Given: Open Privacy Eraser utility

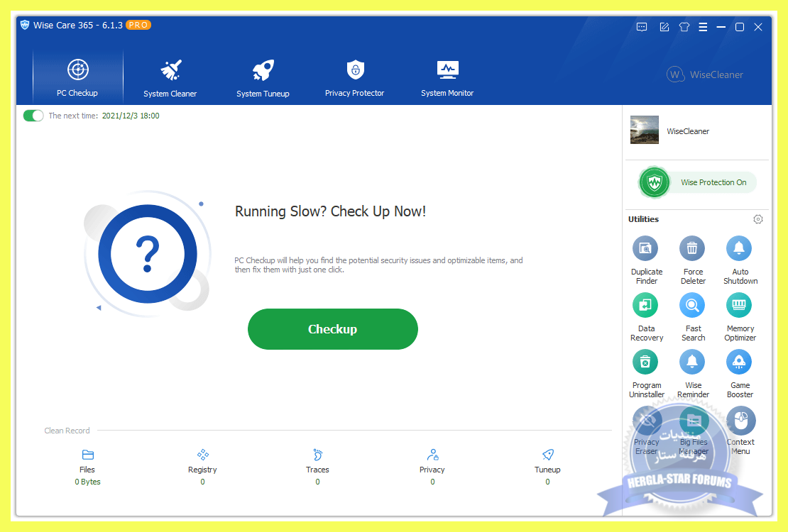Looking at the screenshot, I should pyautogui.click(x=646, y=431).
